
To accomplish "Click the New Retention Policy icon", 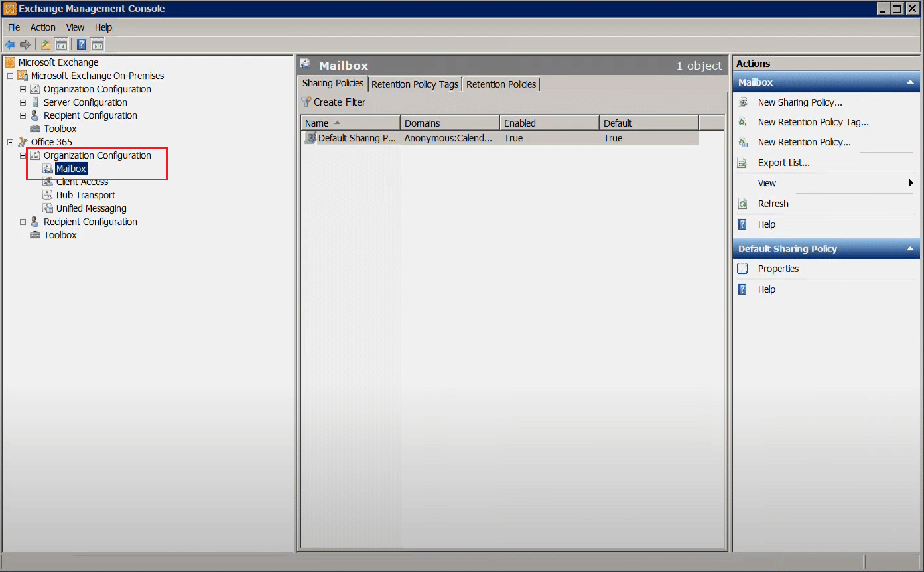I will (743, 142).
